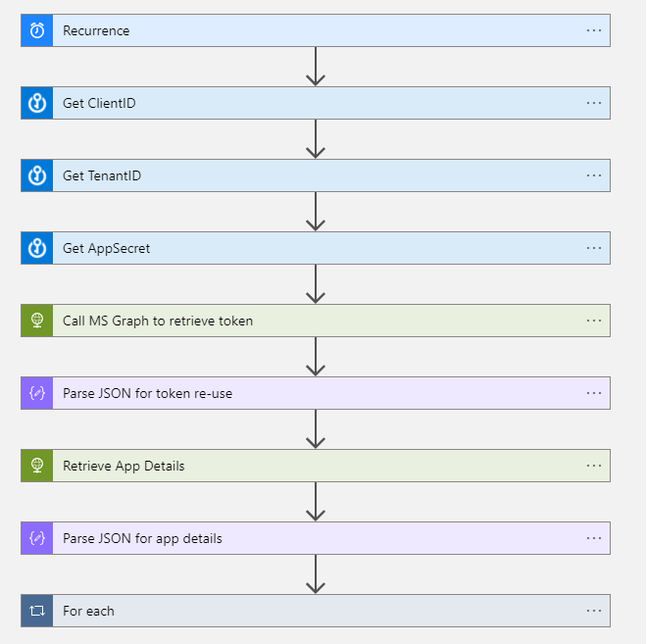
Task: Click the For each loop icon
Action: [x=37, y=611]
